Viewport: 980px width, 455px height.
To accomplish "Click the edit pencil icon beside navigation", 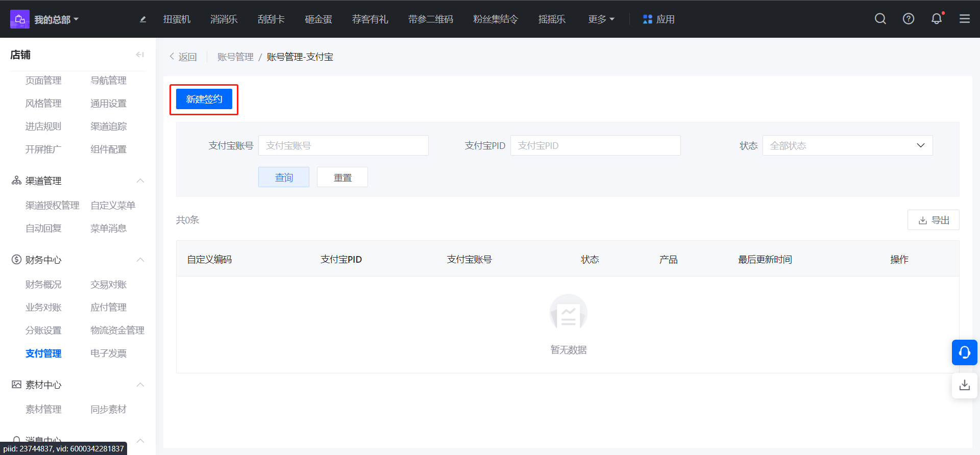I will point(143,19).
